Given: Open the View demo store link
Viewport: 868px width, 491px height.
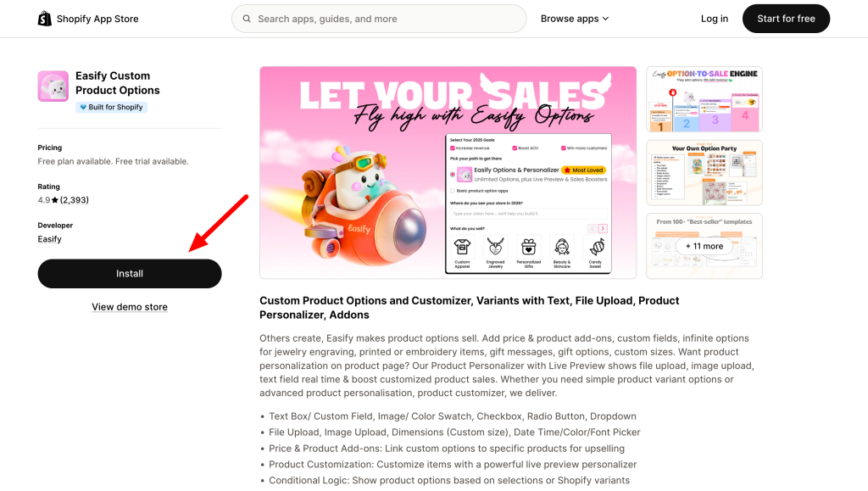Looking at the screenshot, I should click(x=130, y=307).
